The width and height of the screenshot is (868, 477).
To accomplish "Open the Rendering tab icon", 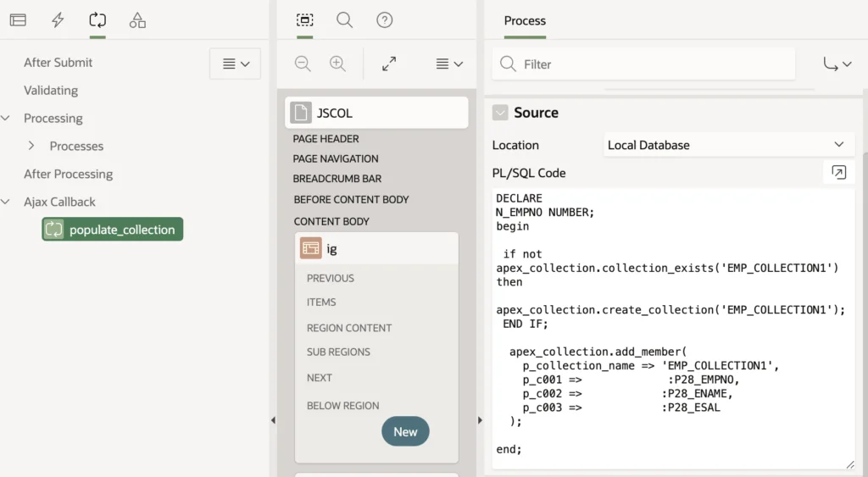I will (19, 20).
